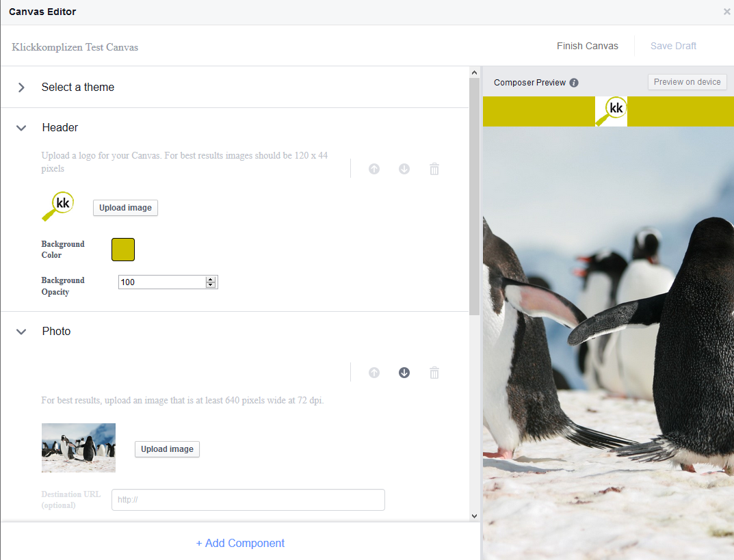
Task: Click the Photo section title
Action: pos(56,331)
